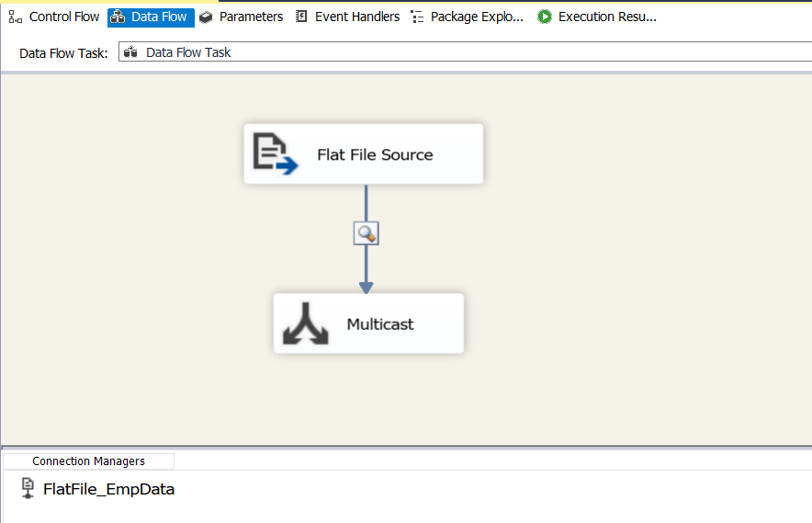Open the Package Explorer tab
This screenshot has height=523, width=812.
pyautogui.click(x=468, y=17)
